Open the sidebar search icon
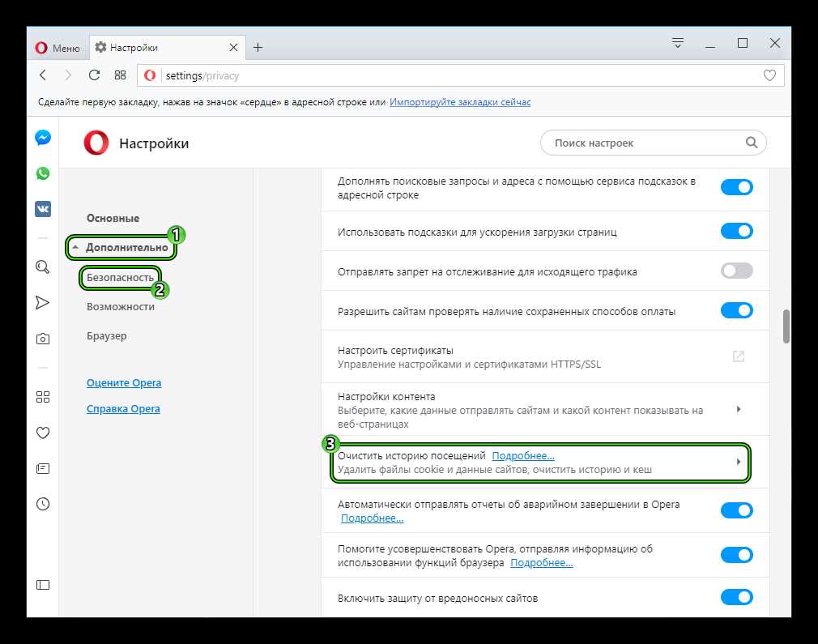Screen dimensions: 818x644 [43, 267]
